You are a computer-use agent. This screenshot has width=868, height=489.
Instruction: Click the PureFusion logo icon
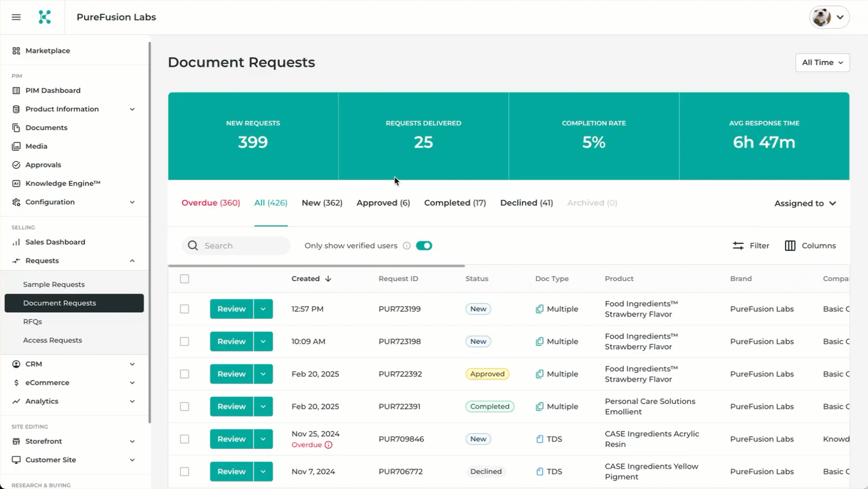[45, 17]
